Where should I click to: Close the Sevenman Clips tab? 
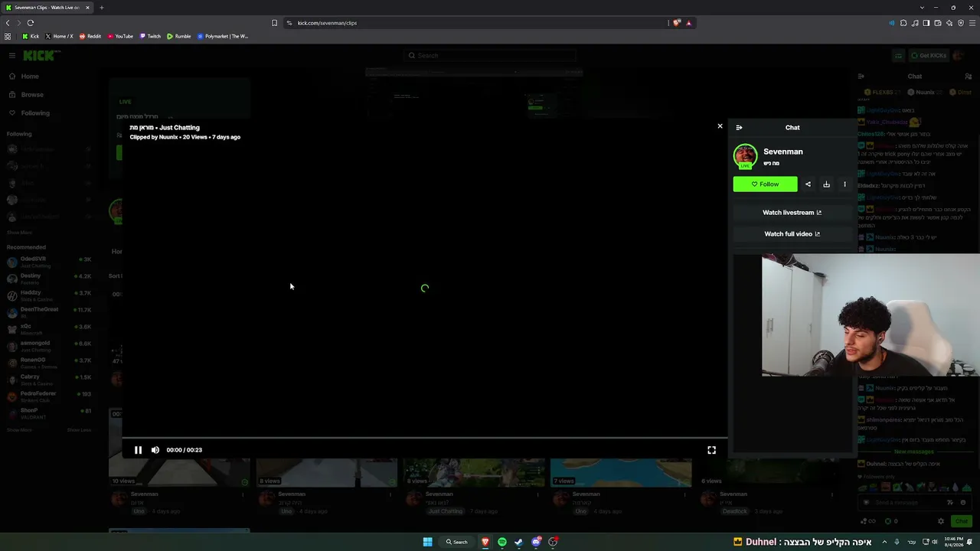(87, 8)
